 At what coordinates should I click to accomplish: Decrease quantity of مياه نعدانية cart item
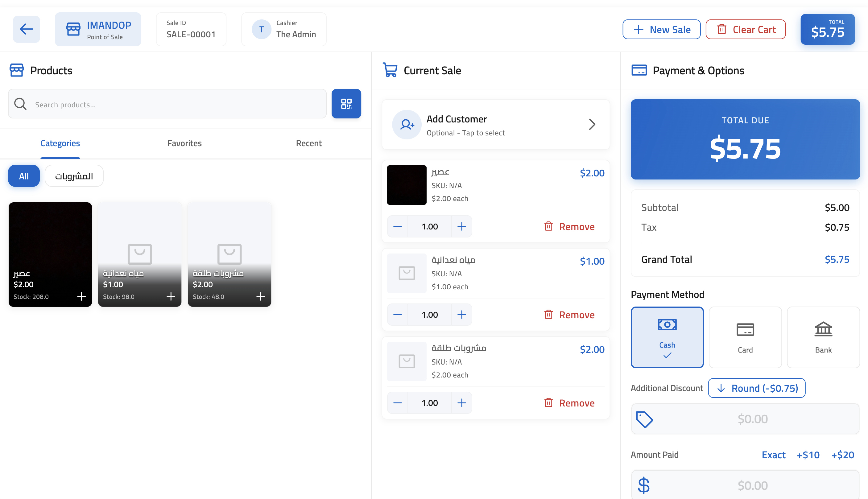click(398, 315)
